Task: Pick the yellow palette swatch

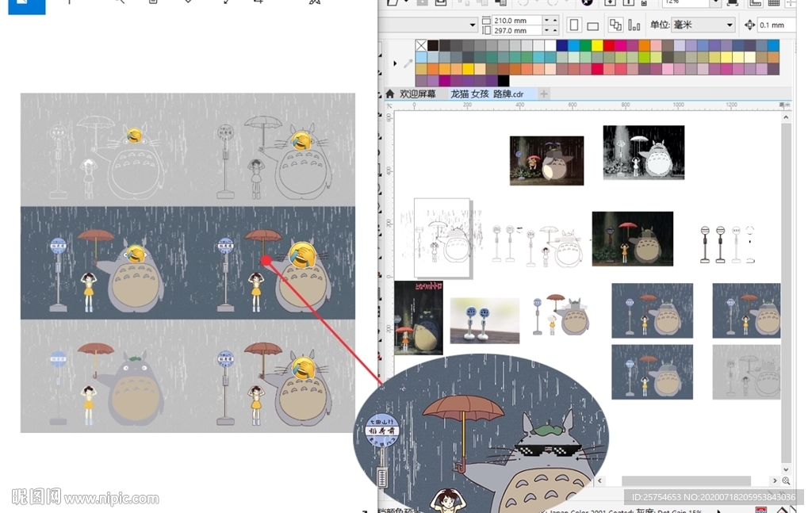Action: [x=597, y=45]
